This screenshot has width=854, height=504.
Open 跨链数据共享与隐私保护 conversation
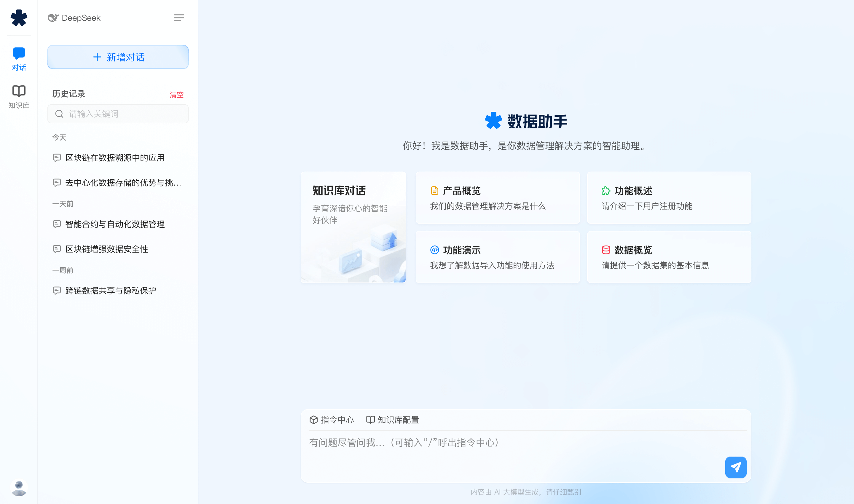pyautogui.click(x=110, y=291)
